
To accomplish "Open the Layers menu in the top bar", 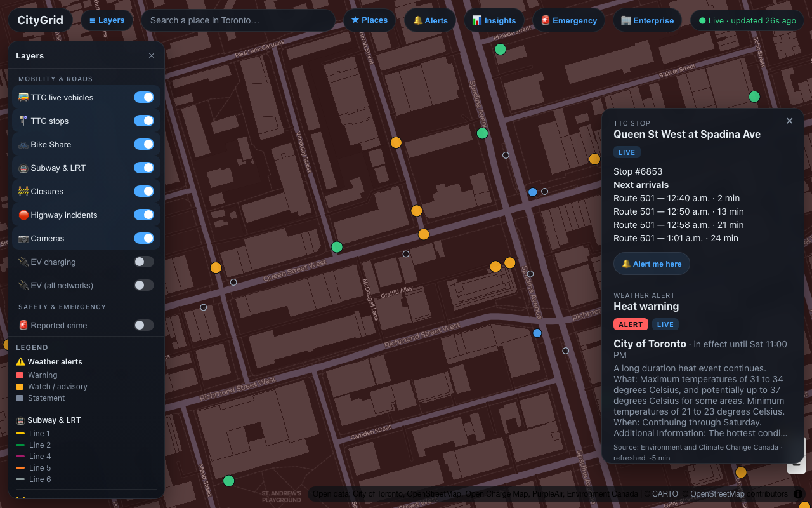I will (107, 20).
